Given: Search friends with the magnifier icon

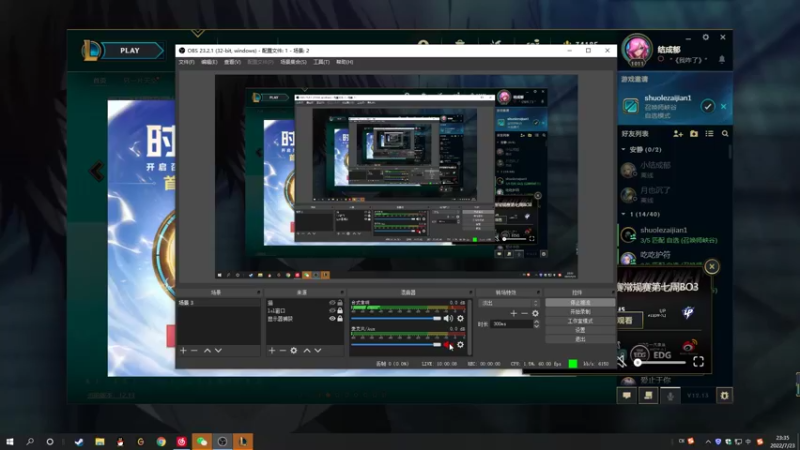Looking at the screenshot, I should point(725,134).
